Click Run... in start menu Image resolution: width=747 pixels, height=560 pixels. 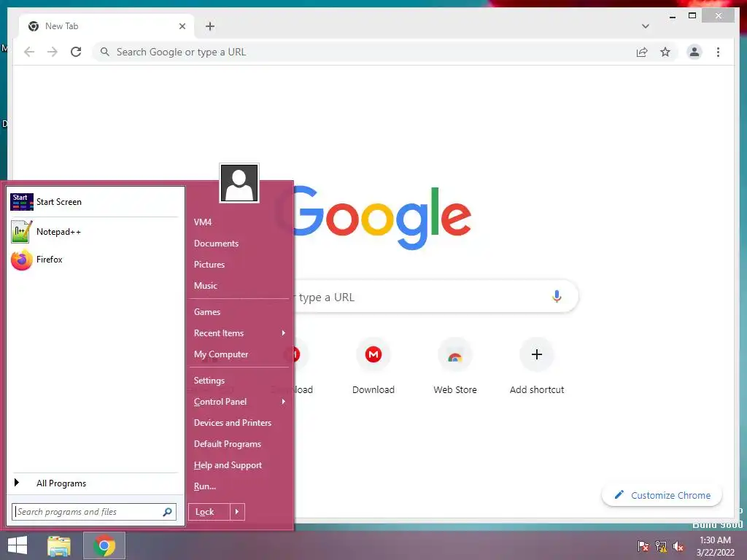click(x=205, y=486)
